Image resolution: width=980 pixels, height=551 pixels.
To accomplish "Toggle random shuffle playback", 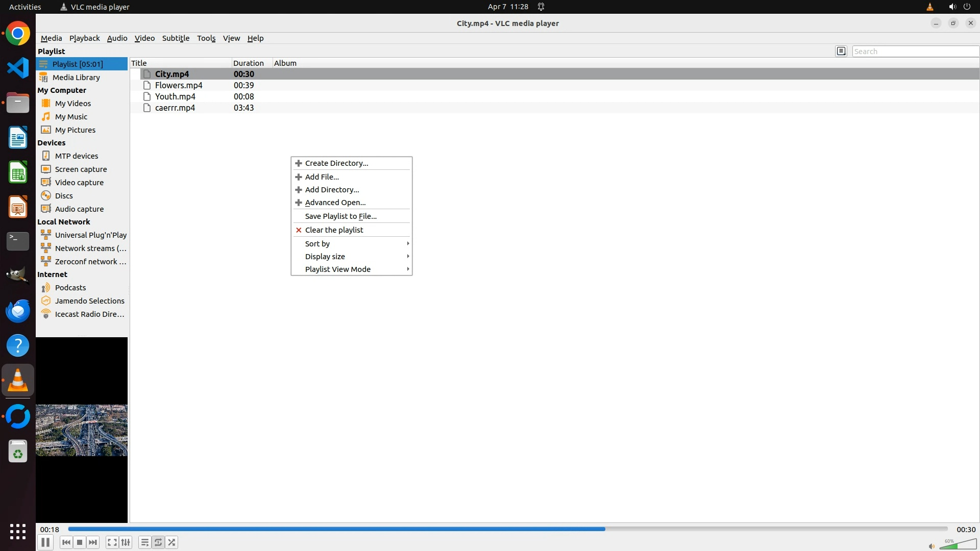I will coord(172,542).
